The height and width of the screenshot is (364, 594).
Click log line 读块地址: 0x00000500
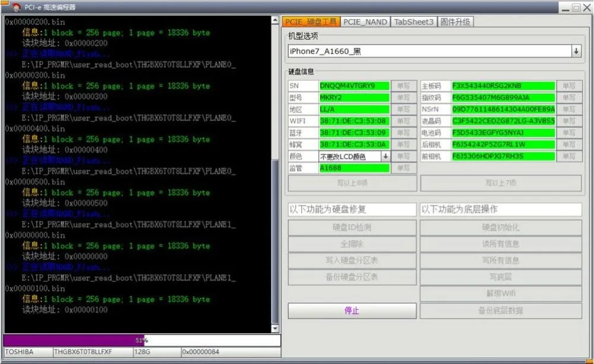65,203
